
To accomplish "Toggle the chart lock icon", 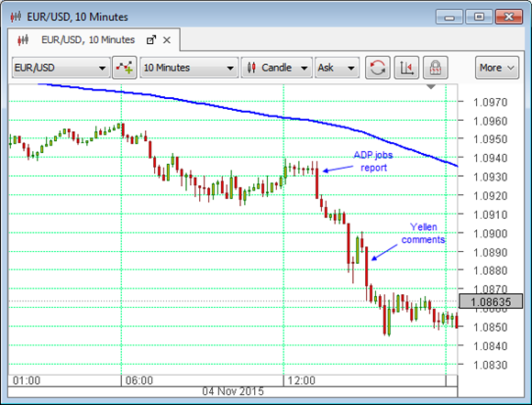I will click(x=436, y=68).
